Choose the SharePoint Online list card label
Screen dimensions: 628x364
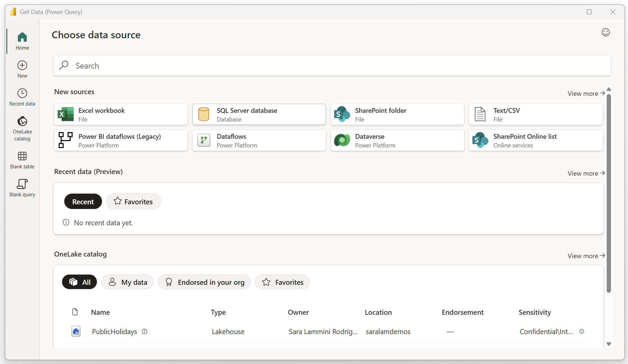(x=525, y=136)
